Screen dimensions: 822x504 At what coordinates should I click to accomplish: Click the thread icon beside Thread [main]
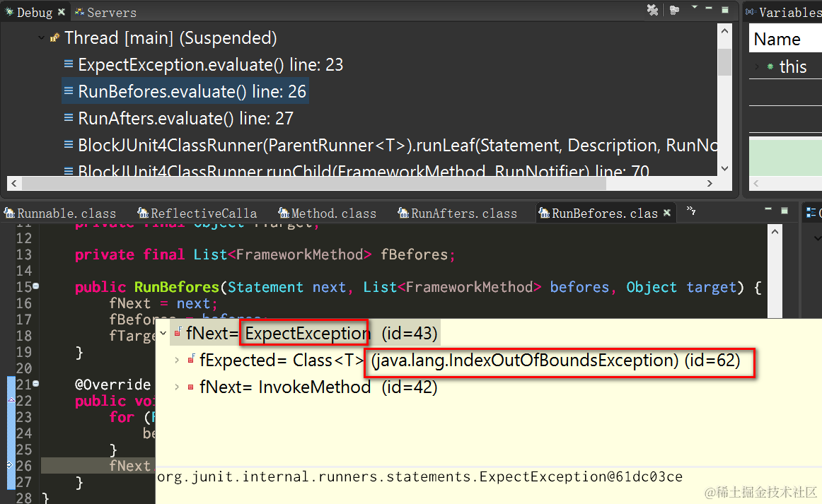click(x=54, y=37)
